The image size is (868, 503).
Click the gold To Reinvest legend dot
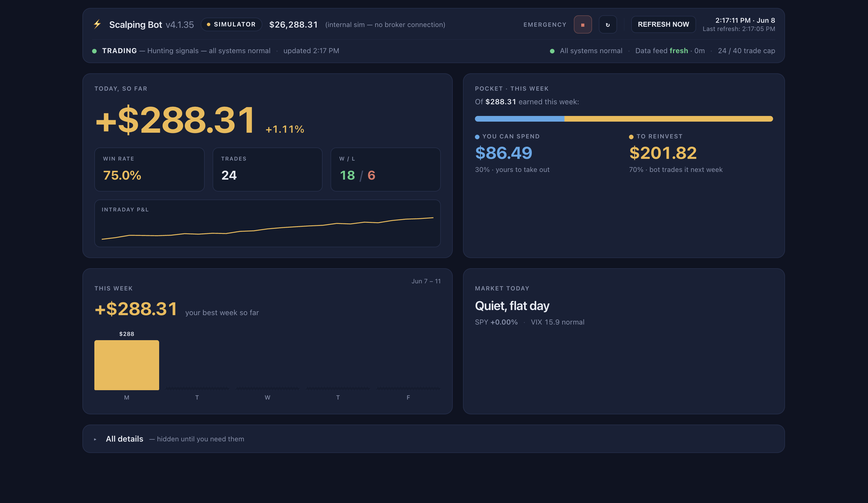(631, 137)
